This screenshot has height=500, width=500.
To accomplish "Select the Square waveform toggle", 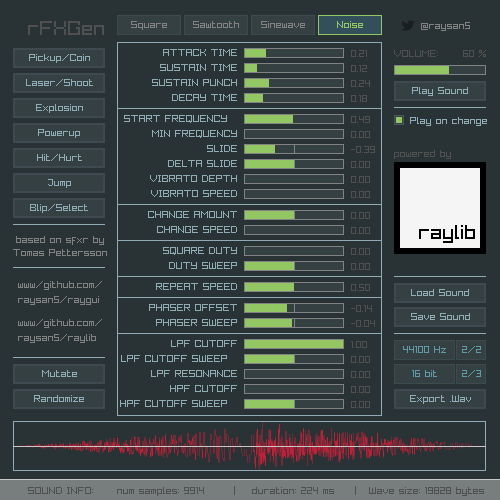I will [x=149, y=25].
